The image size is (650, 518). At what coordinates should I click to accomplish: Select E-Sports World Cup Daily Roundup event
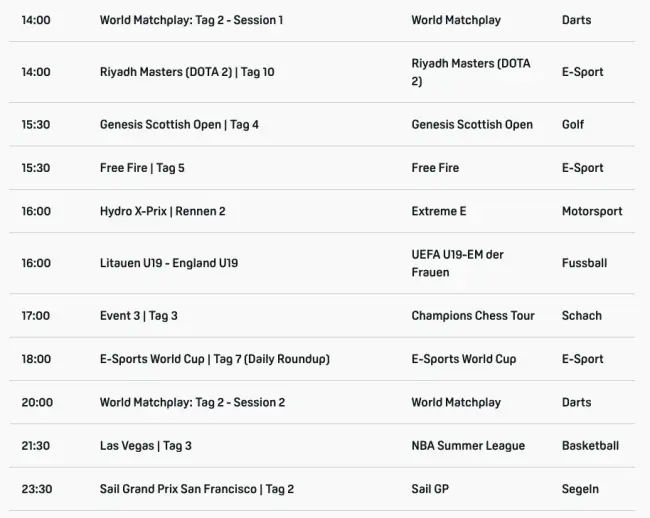coord(214,359)
